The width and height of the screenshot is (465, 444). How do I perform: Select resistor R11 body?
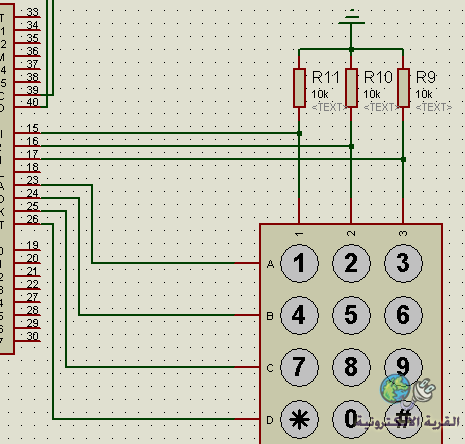click(x=299, y=88)
